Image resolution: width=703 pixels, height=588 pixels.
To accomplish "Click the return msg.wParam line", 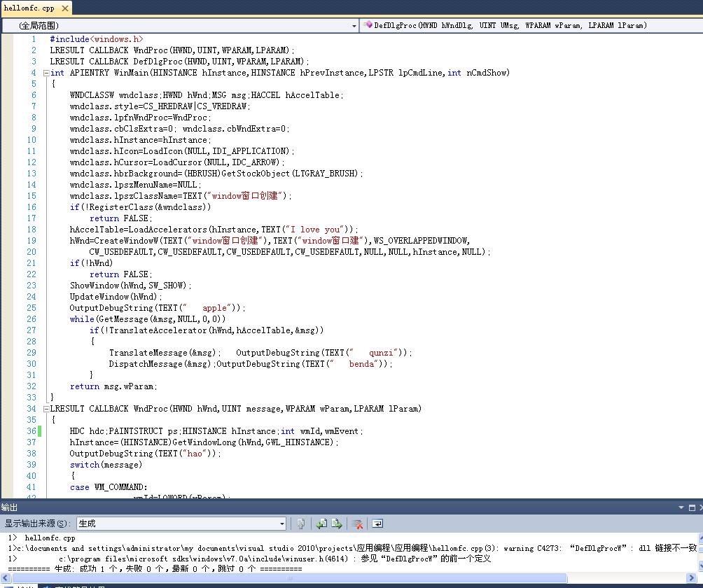I will click(113, 386).
